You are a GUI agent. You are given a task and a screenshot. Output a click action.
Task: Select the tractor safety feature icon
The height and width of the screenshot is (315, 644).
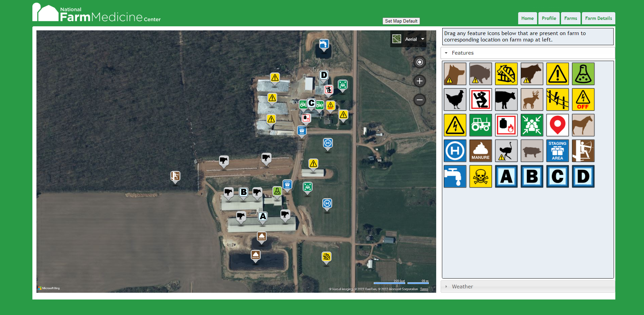coord(481,125)
